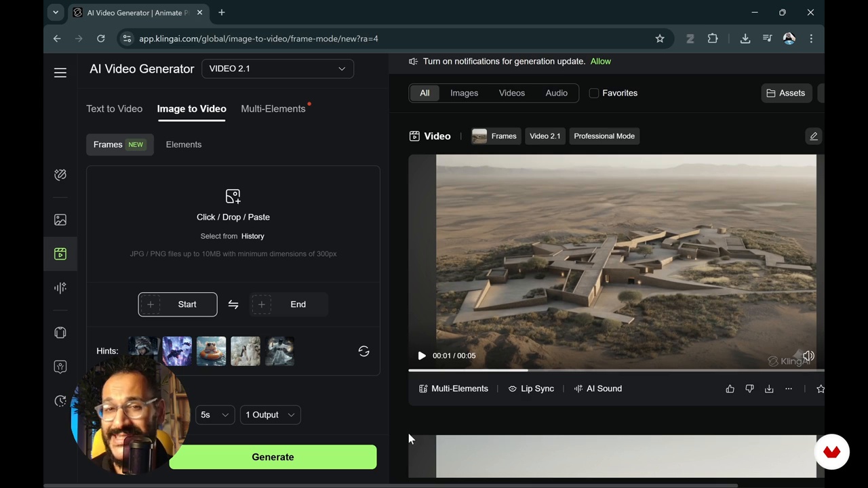Click the End frame button
Screen dimensions: 868x488
(289, 305)
